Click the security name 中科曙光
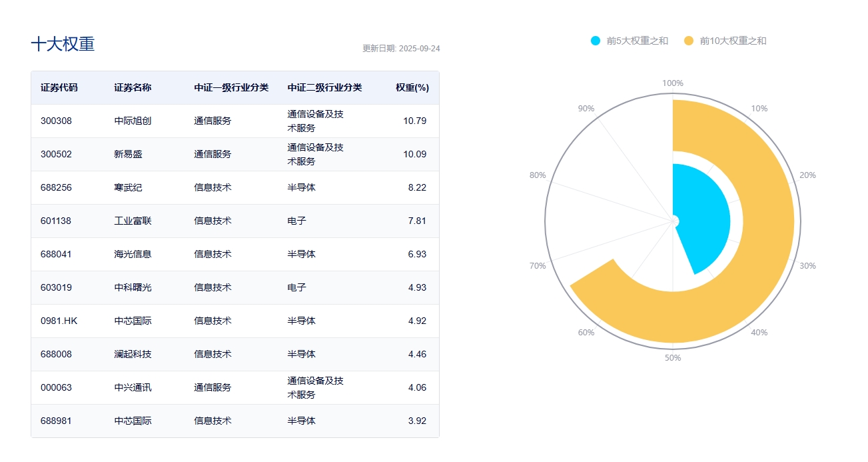This screenshot has height=462, width=868. (x=133, y=287)
